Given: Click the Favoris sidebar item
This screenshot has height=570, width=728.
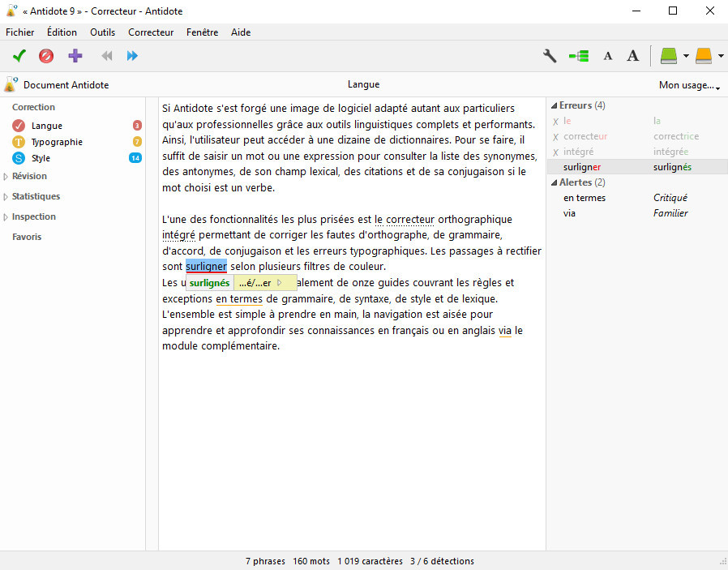Looking at the screenshot, I should tap(27, 237).
